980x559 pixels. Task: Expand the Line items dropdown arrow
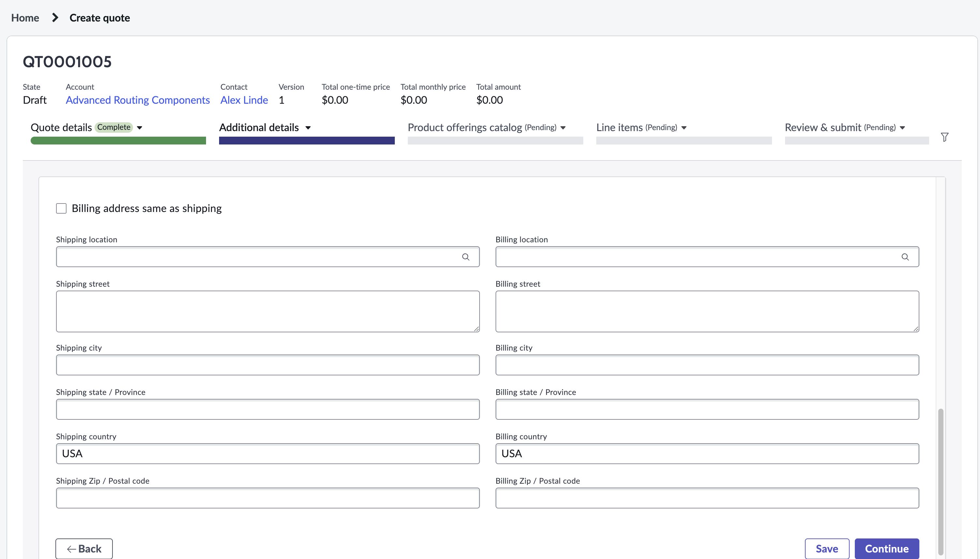coord(683,128)
